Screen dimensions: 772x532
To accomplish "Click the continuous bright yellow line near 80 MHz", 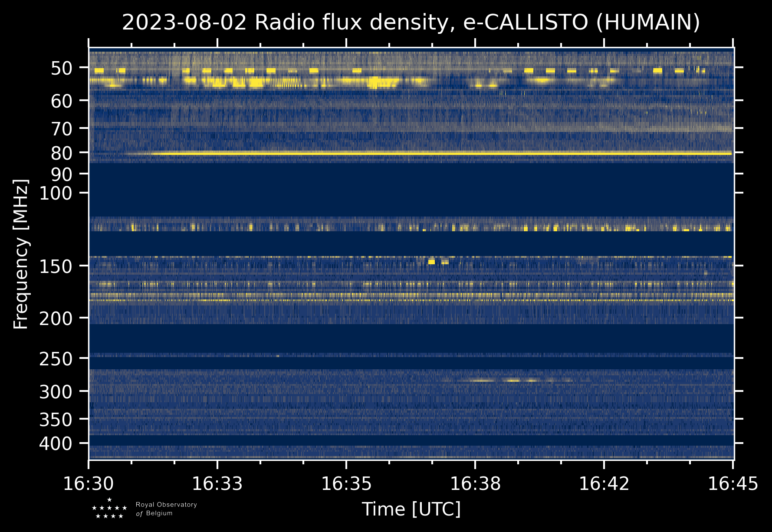I will [x=434, y=154].
